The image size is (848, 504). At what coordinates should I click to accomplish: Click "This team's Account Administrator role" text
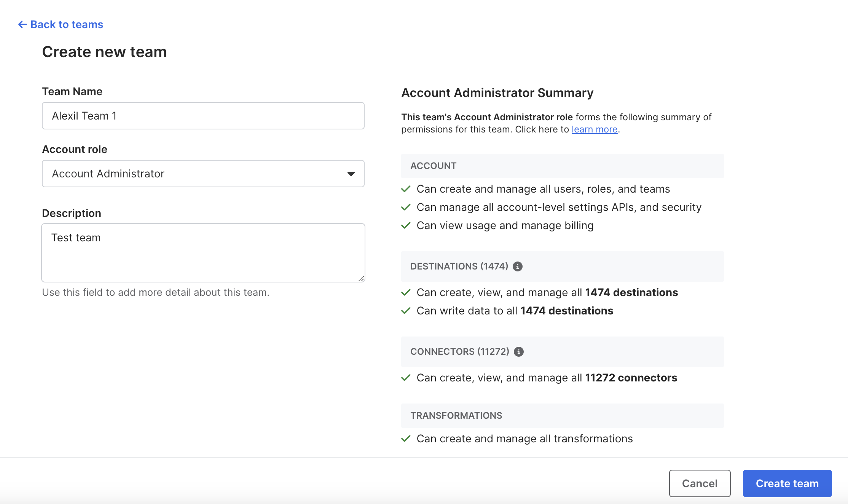487,117
